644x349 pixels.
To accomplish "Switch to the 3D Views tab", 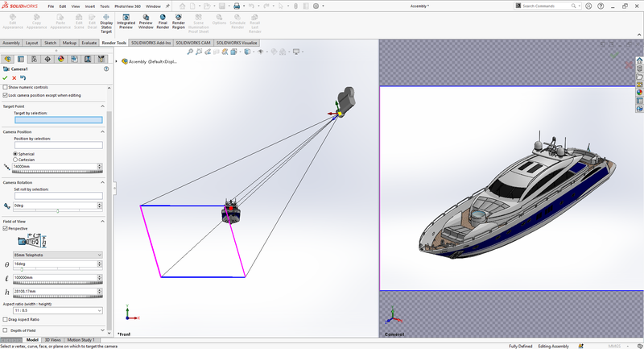I will [x=52, y=340].
